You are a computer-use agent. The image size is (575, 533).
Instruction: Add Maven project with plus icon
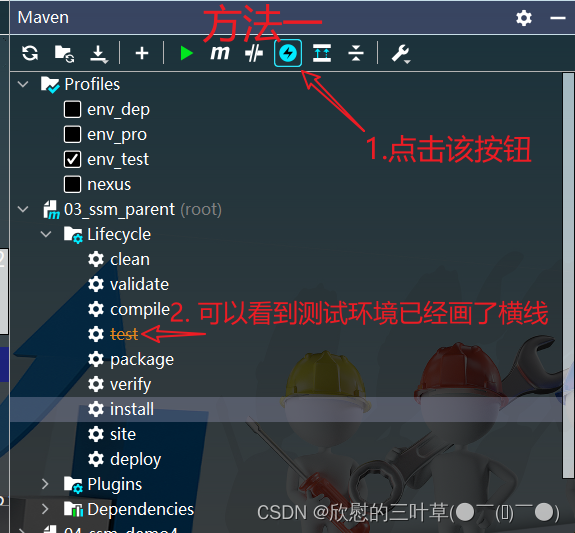(x=142, y=54)
